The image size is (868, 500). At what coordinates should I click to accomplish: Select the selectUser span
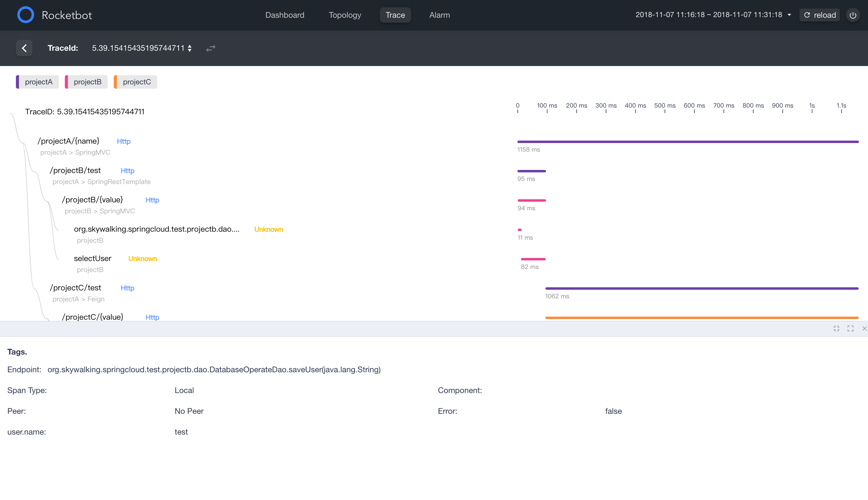[92, 259]
